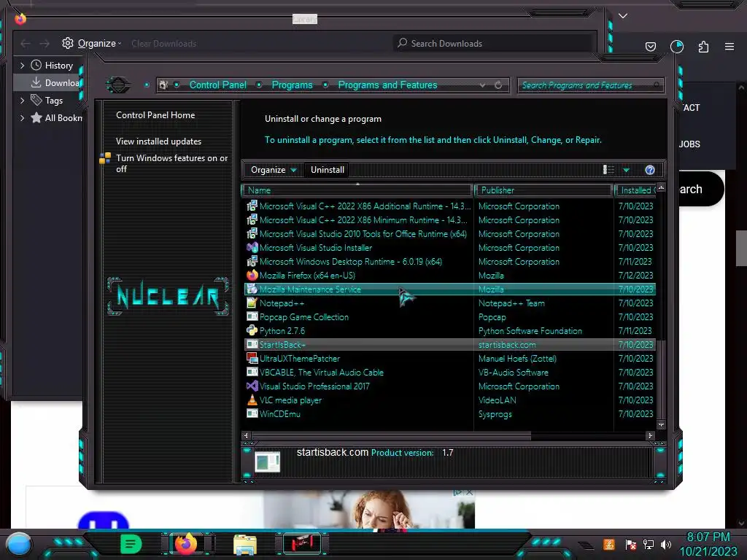
Task: Click the UltraUXThemePatcher icon
Action: [x=252, y=358]
